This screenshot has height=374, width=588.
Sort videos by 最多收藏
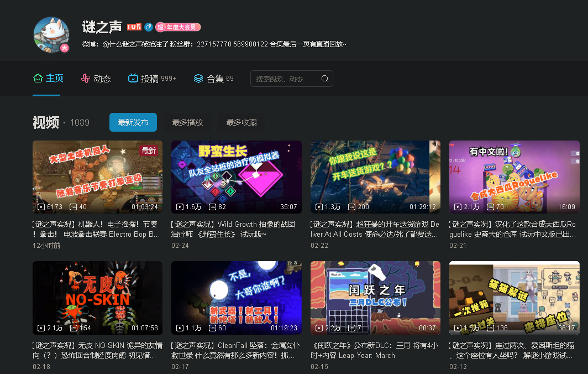[242, 122]
